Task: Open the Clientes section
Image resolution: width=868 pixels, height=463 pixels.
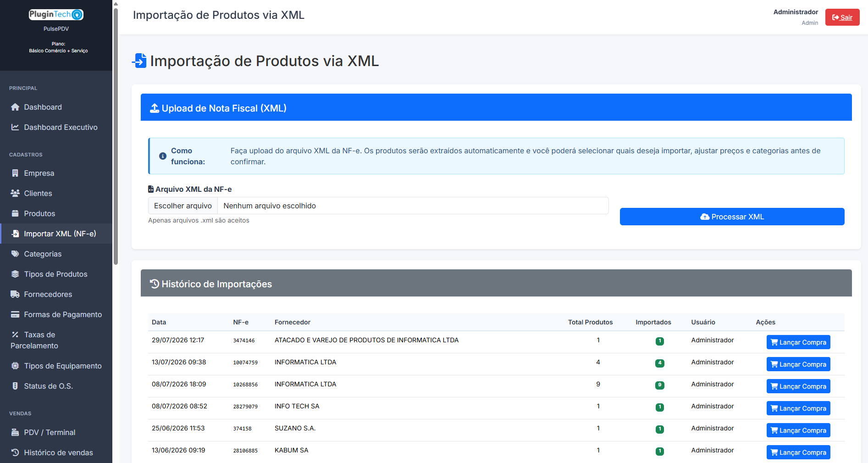Action: tap(56, 193)
